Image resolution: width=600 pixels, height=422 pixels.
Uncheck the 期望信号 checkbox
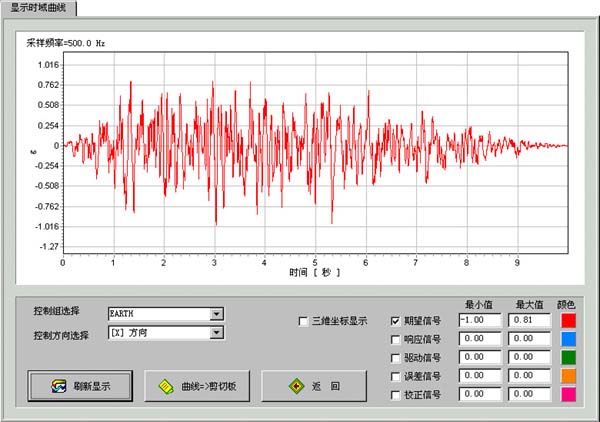click(x=394, y=322)
